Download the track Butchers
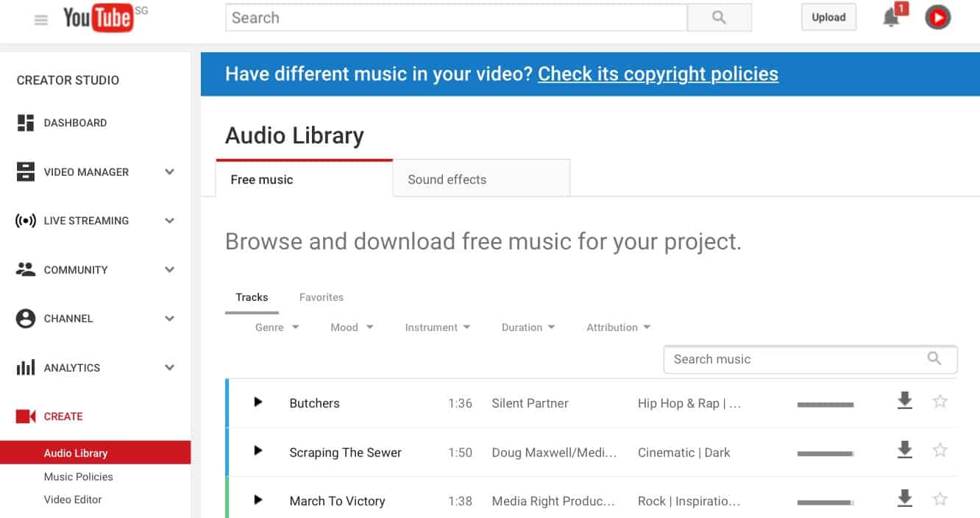Screen dimensions: 980x518 tap(904, 402)
